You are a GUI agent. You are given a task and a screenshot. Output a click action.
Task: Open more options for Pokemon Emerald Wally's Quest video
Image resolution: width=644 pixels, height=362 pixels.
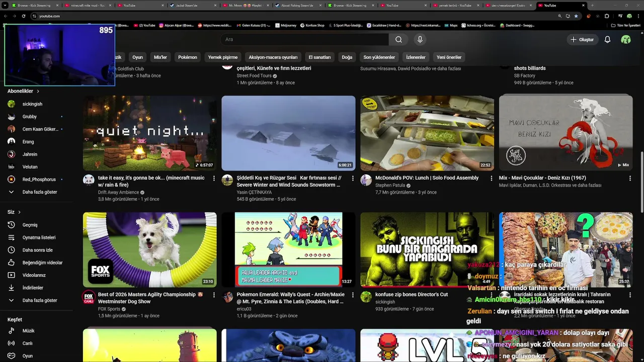(353, 295)
